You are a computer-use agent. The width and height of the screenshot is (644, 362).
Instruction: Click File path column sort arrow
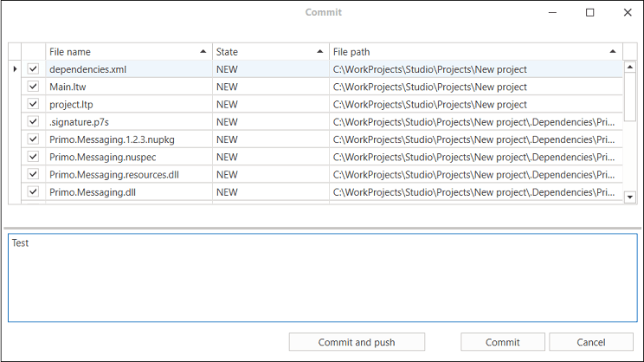[x=613, y=52]
